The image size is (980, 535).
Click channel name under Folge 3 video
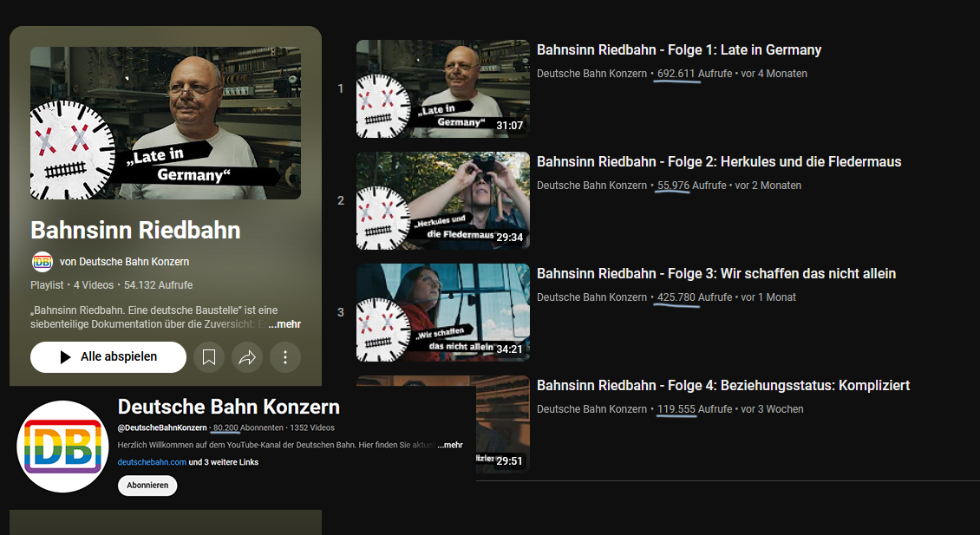(x=591, y=297)
